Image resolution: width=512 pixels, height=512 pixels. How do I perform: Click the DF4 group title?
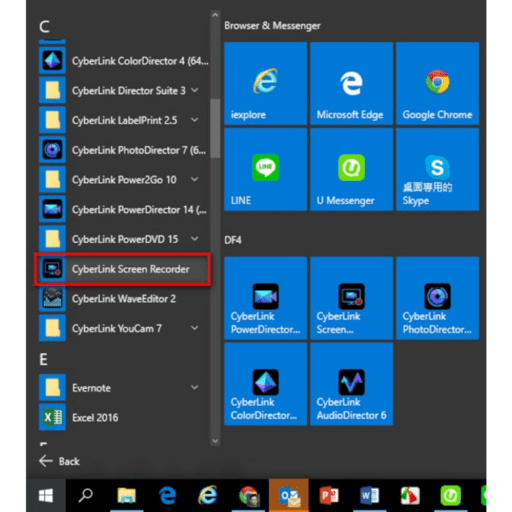[233, 240]
